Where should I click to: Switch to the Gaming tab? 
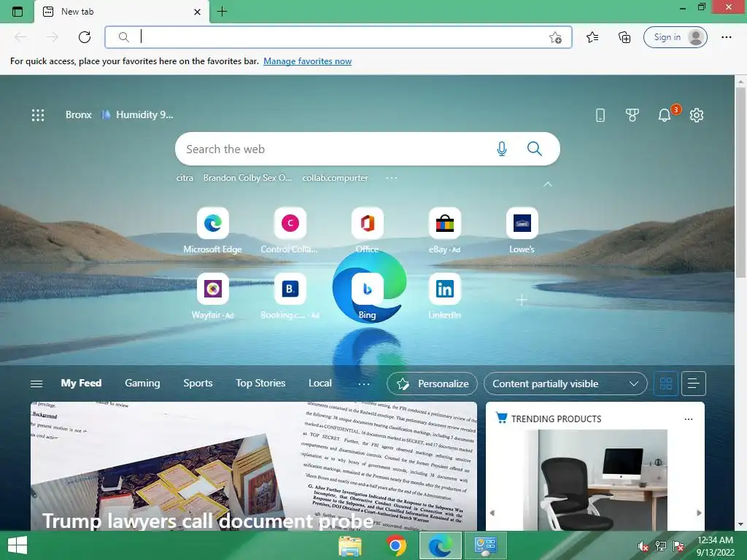(142, 383)
